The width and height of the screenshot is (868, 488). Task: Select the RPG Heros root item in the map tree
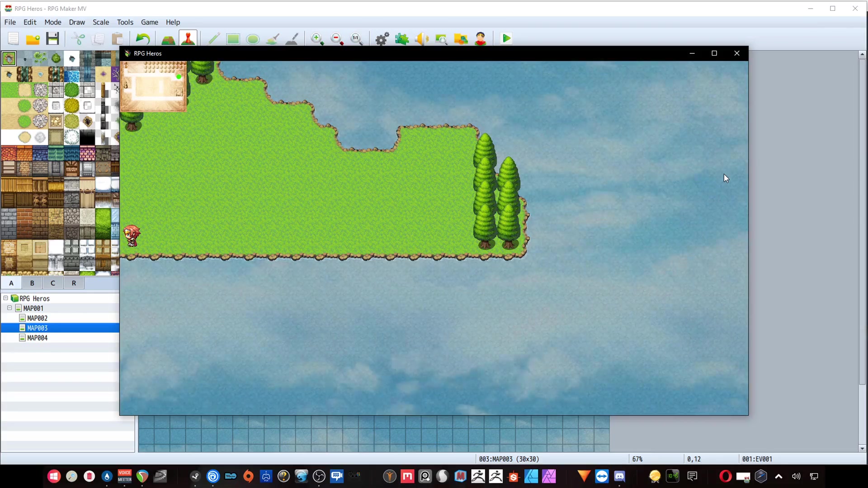[x=34, y=299]
